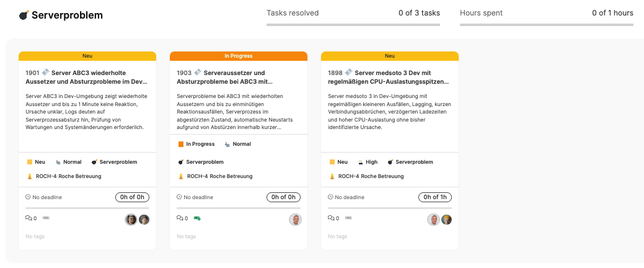Click the Serverproblem bomb icon on task 1903
The image size is (644, 268).
click(181, 162)
